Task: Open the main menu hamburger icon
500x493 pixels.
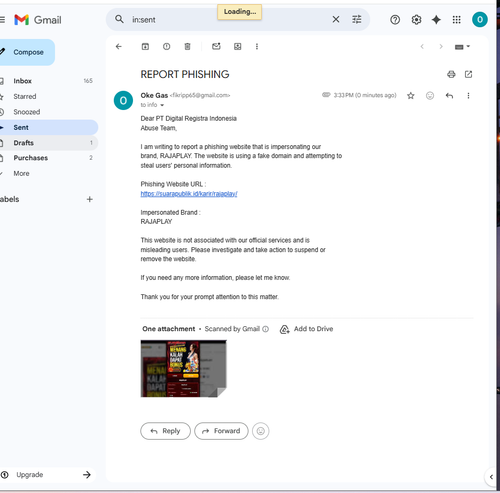Action: [x=2, y=20]
